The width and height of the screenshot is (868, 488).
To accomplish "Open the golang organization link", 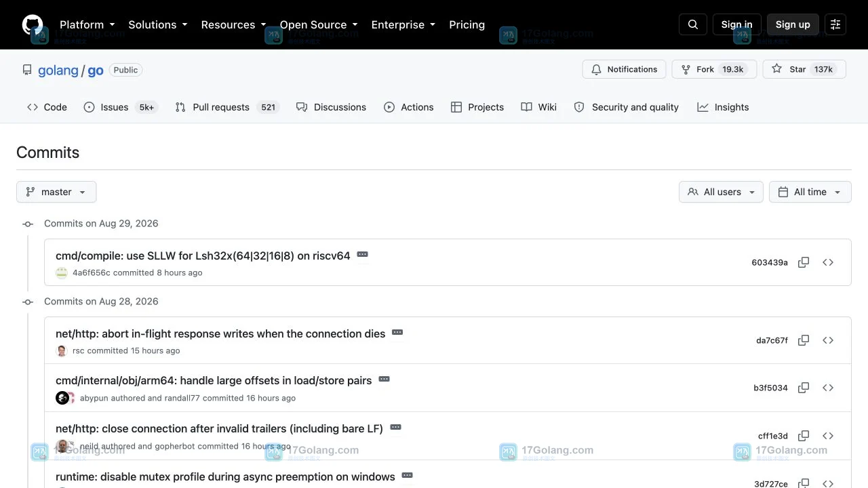I will (x=58, y=70).
